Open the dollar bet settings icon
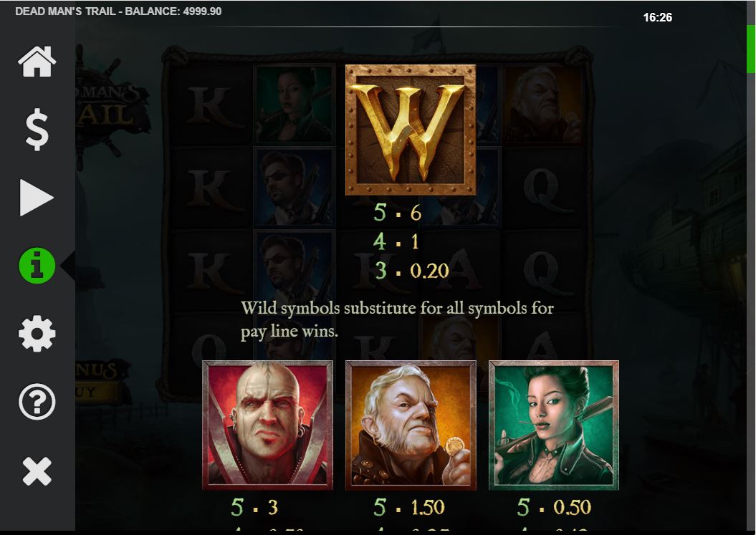 click(x=37, y=130)
